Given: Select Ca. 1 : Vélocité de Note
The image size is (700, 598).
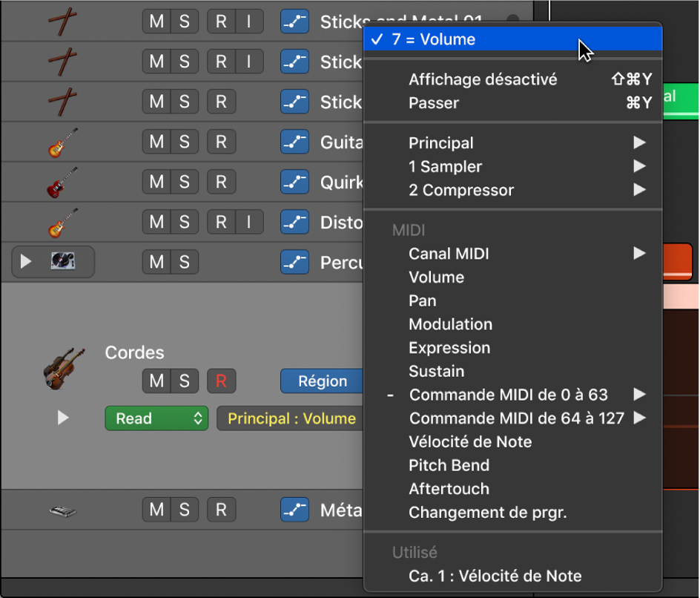Looking at the screenshot, I should 512,576.
